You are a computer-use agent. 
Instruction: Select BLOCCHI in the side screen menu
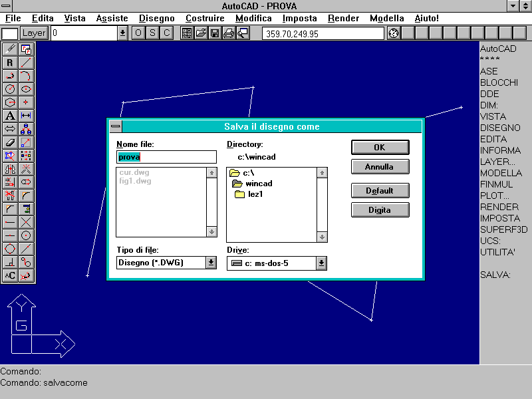(499, 82)
